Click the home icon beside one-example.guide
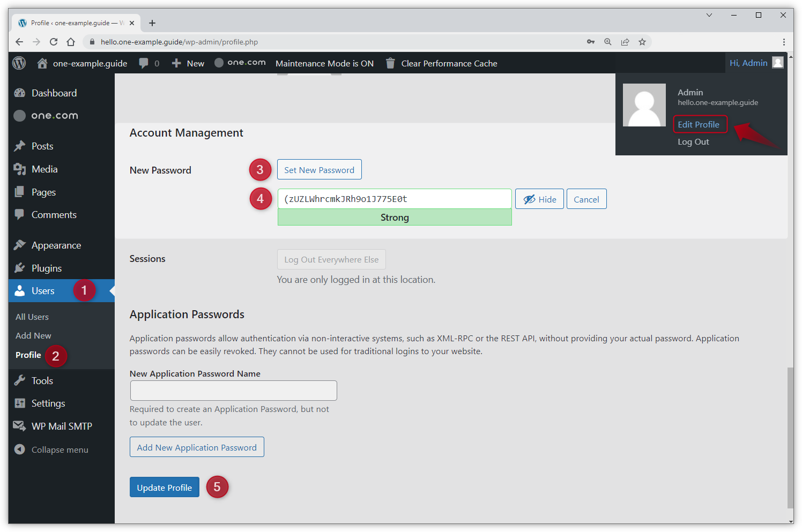This screenshot has width=802, height=532. pyautogui.click(x=42, y=63)
